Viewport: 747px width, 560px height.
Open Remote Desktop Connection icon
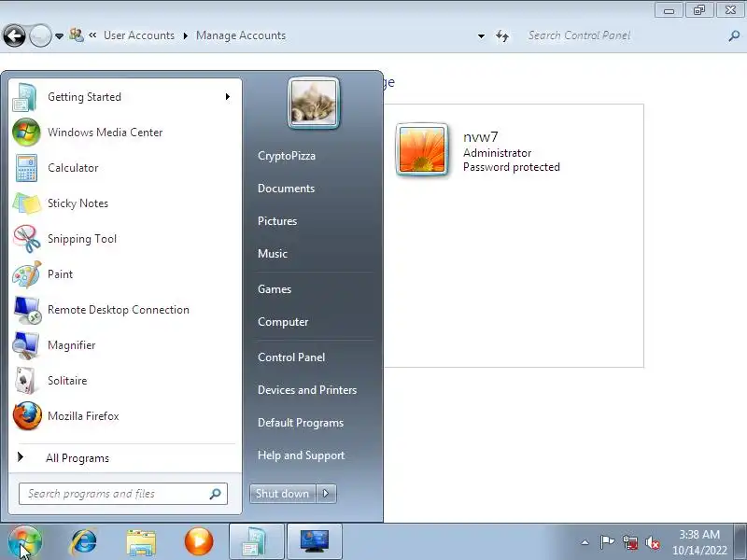pyautogui.click(x=27, y=310)
